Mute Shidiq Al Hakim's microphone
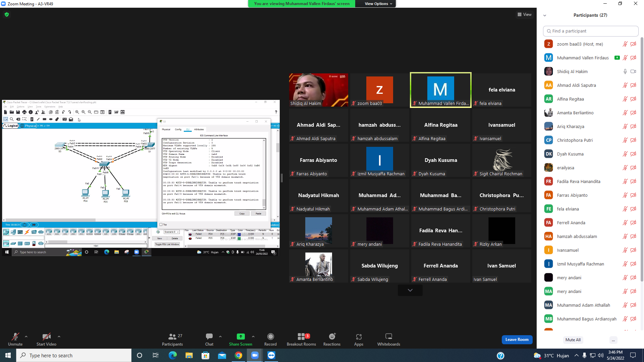This screenshot has width=644, height=362. 625,71
